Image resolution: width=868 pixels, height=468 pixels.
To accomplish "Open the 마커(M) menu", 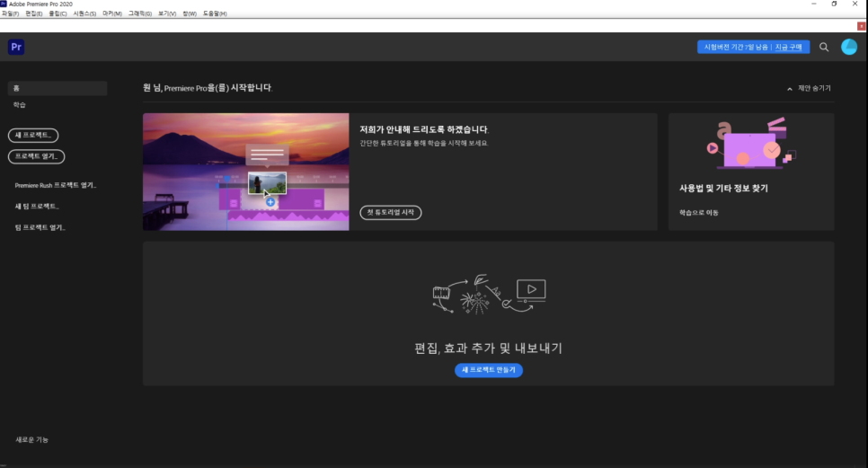I will [x=111, y=13].
